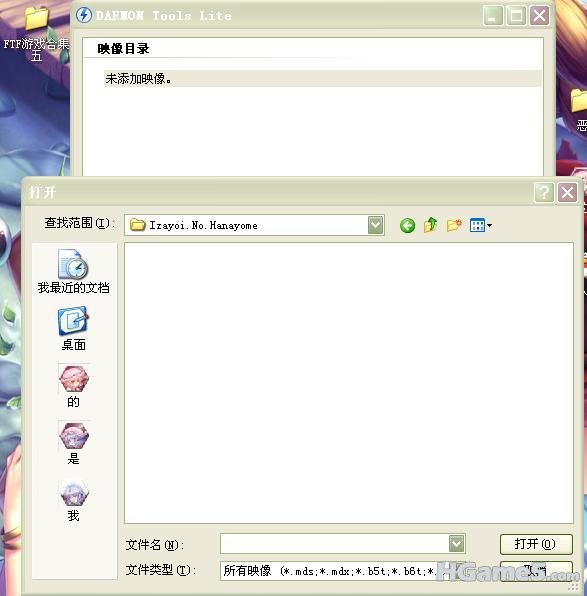This screenshot has height=596, width=587.
Task: Open the FTF游戏合集五 desktop folder
Action: coord(36,34)
